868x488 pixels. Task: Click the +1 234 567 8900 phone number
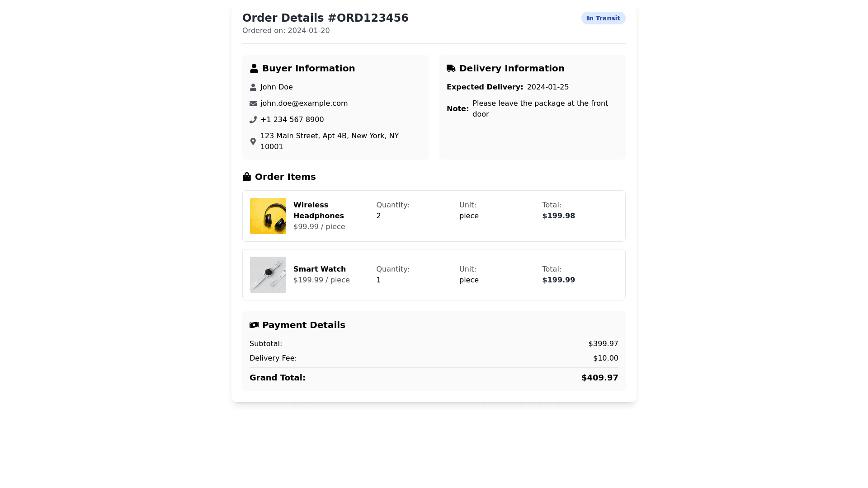point(292,120)
